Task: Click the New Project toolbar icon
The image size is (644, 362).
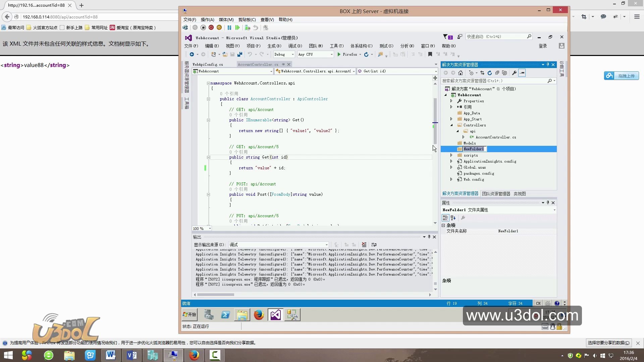Action: click(x=214, y=54)
